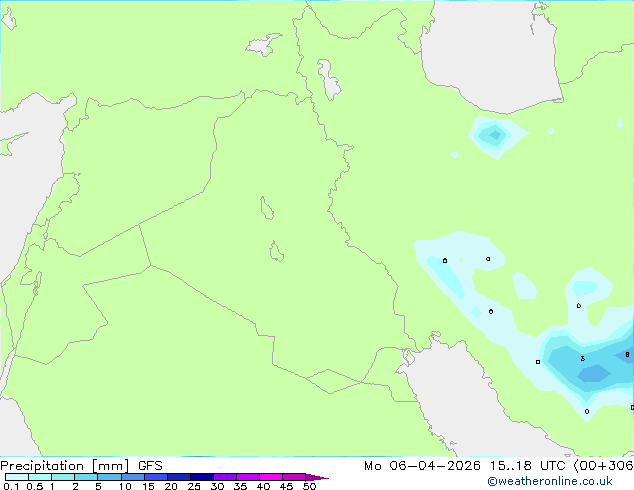The width and height of the screenshot is (634, 490).
Task: Click the 1 to 2 mm legend swatch
Action: click(63, 477)
